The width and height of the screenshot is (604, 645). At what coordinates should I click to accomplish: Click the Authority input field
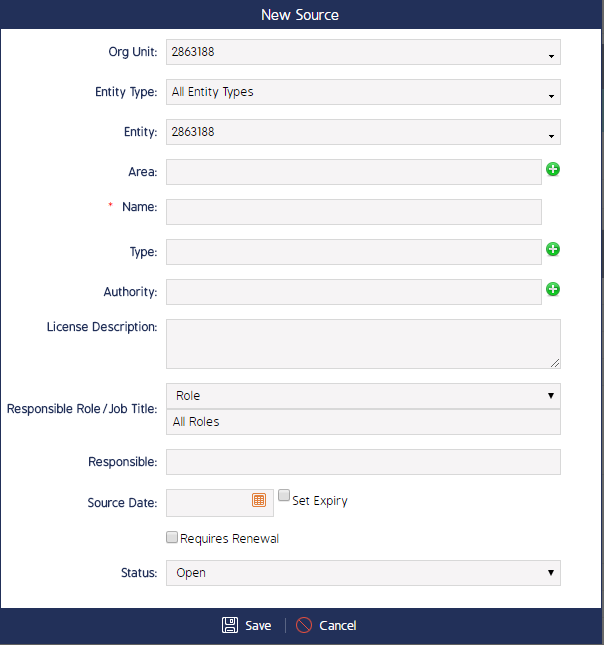point(354,292)
